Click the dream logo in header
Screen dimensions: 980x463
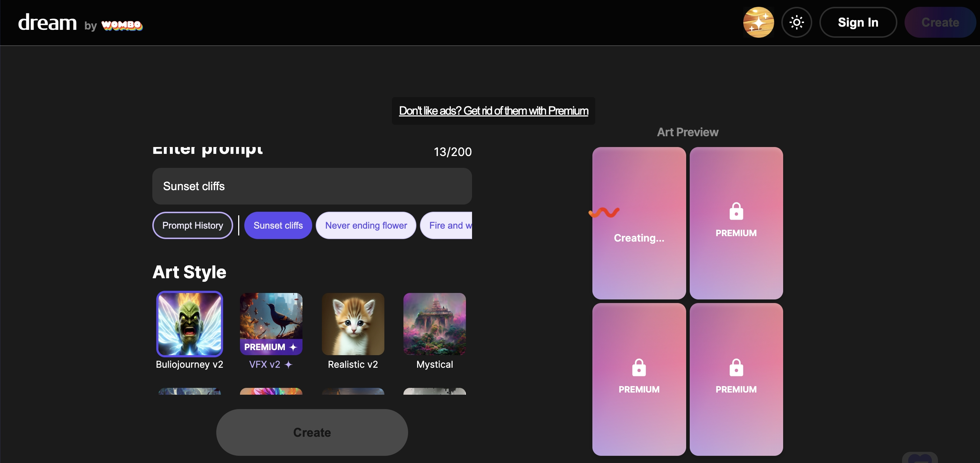[47, 22]
